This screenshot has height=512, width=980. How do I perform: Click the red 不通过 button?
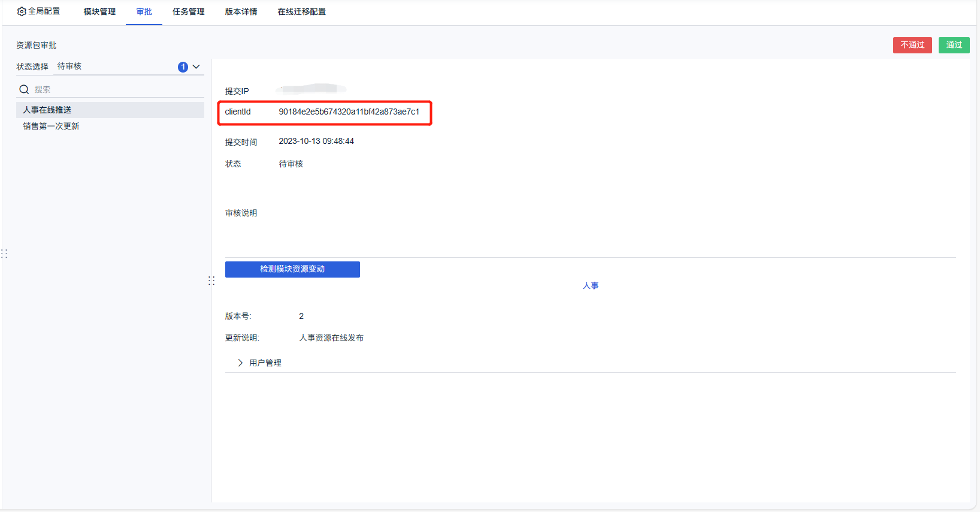coord(912,45)
